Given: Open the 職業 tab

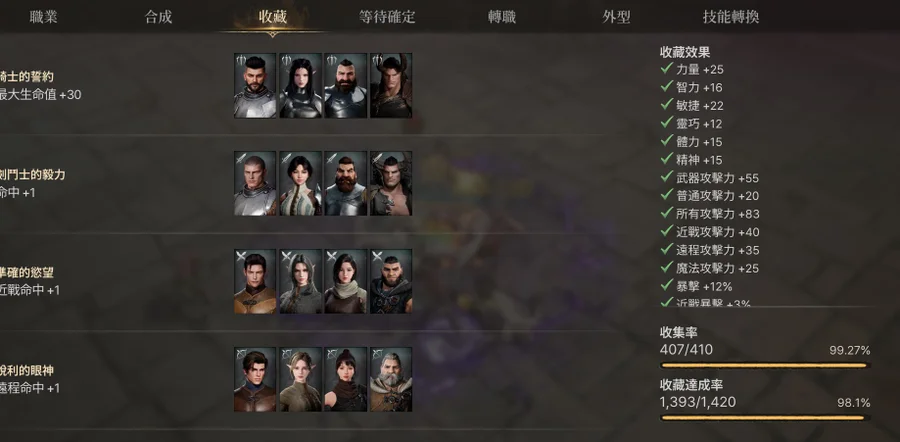Looking at the screenshot, I should 44,17.
